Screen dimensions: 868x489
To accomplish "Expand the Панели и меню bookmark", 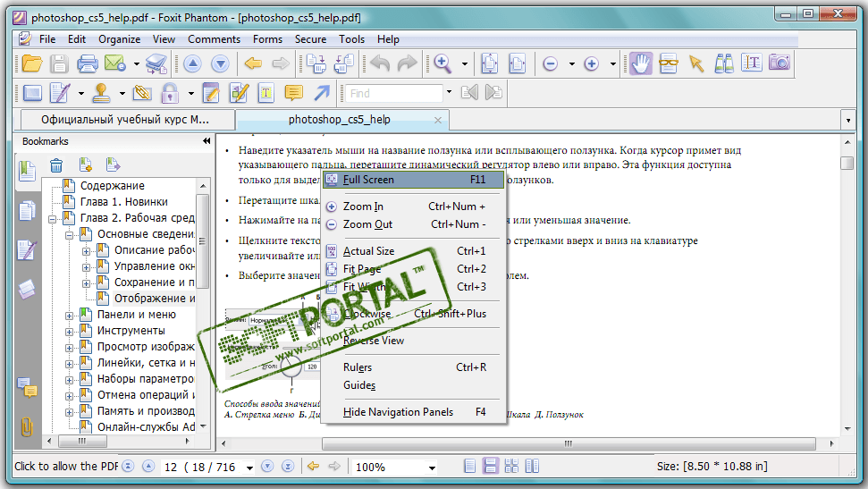I will 69,316.
